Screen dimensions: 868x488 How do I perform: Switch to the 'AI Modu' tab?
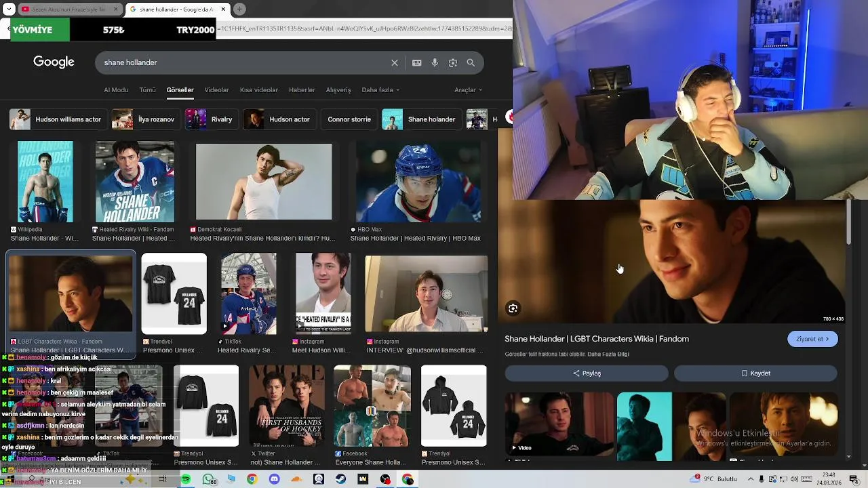pos(116,89)
